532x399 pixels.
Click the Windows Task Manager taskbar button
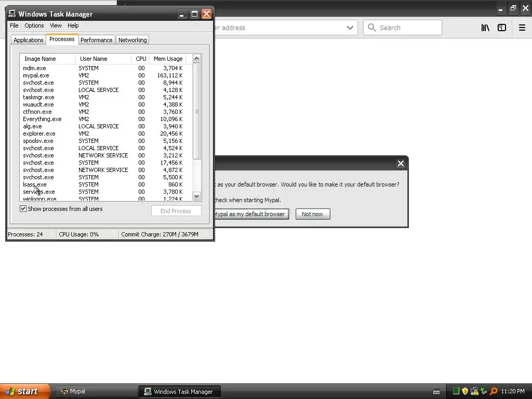(x=180, y=391)
